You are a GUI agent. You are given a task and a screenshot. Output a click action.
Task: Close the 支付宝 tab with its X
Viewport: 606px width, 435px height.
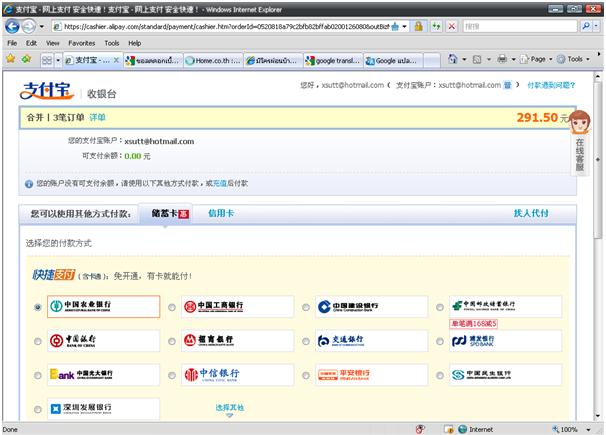[116, 60]
